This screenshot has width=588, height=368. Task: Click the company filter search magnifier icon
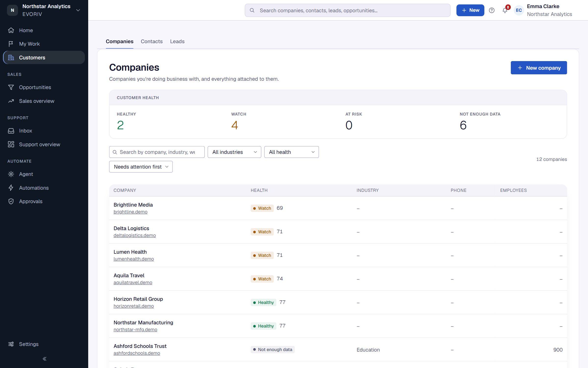pos(115,152)
